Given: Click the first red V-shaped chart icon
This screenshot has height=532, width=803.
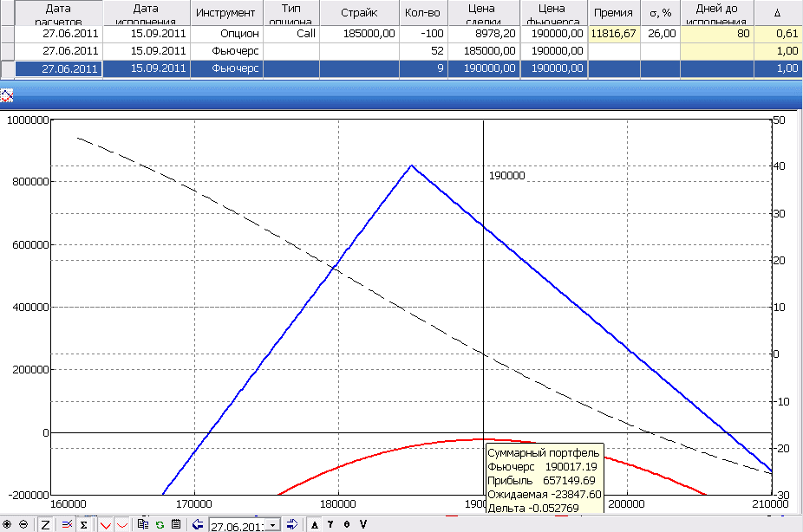Looking at the screenshot, I should (105, 524).
